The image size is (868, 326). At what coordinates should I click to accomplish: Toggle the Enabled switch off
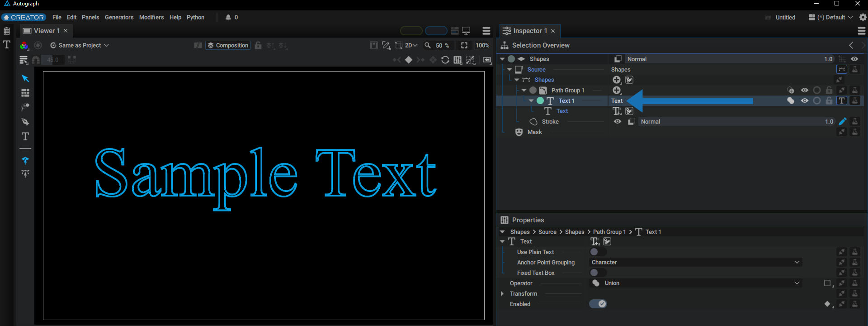tap(598, 304)
